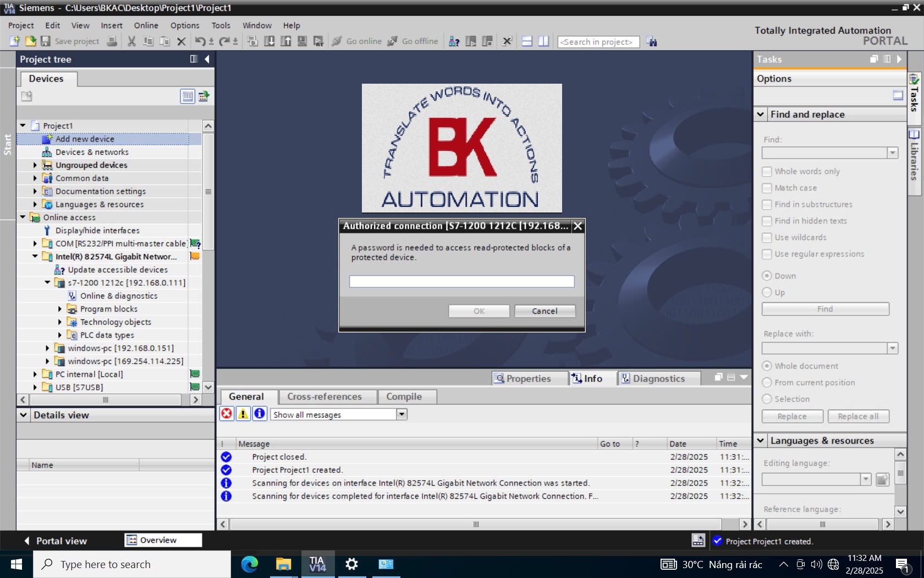The width and height of the screenshot is (924, 578).
Task: Click the Print toolbar icon
Action: point(112,41)
